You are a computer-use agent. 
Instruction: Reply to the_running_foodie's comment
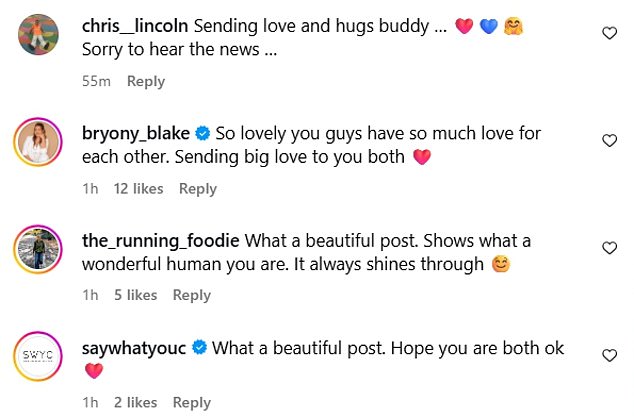coord(192,295)
